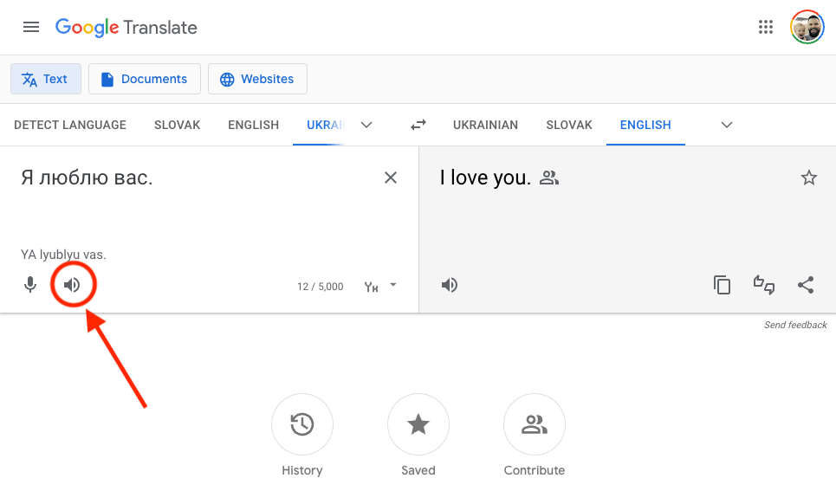
Task: Click the character count 12 / 5,000
Action: (x=320, y=287)
